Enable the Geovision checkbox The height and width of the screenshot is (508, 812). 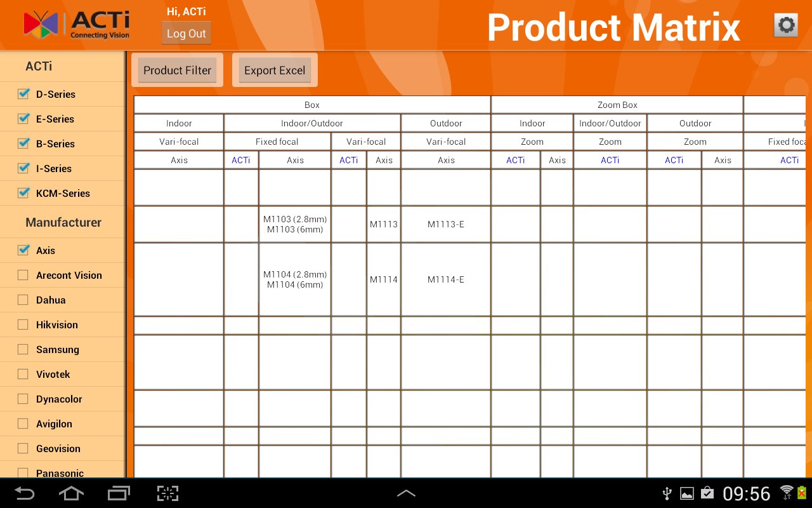(x=23, y=448)
